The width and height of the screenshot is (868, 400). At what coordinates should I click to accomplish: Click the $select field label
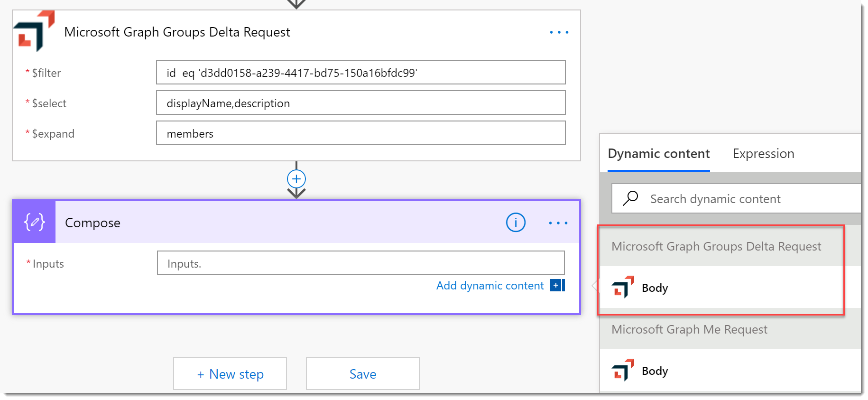click(49, 103)
